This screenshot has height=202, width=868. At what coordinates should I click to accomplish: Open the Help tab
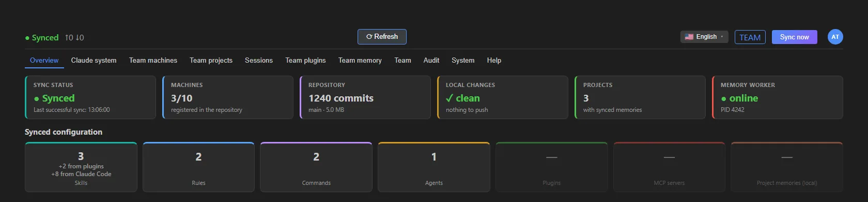(x=494, y=60)
